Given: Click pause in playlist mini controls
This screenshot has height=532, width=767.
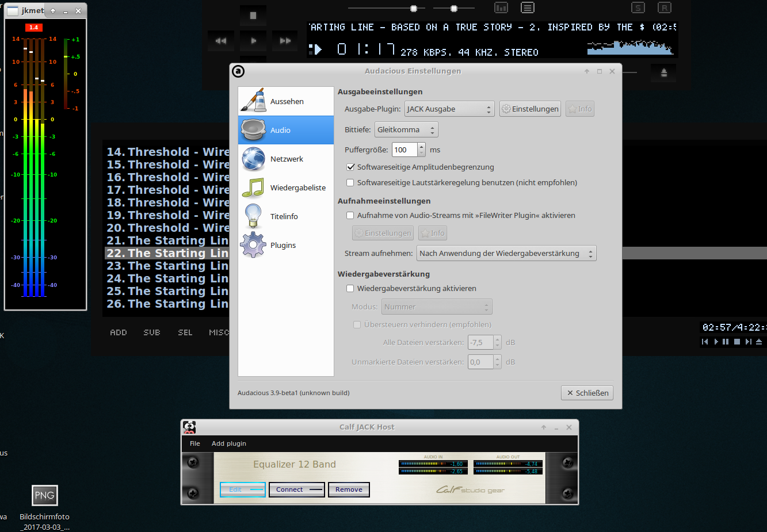Looking at the screenshot, I should pyautogui.click(x=726, y=342).
